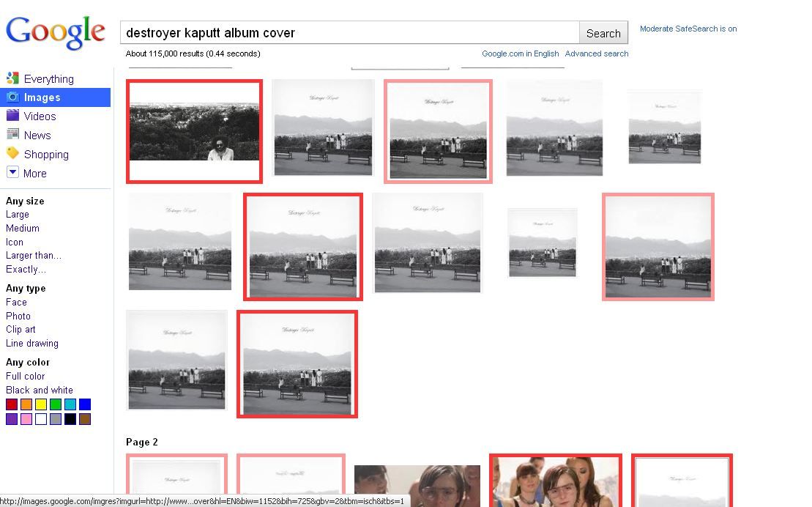Select Large image size filter
The height and width of the screenshot is (507, 812).
click(x=18, y=215)
